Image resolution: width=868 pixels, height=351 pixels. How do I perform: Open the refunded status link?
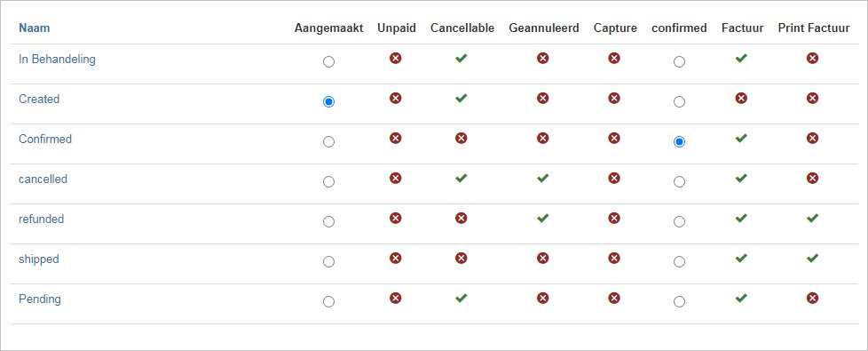click(x=42, y=219)
